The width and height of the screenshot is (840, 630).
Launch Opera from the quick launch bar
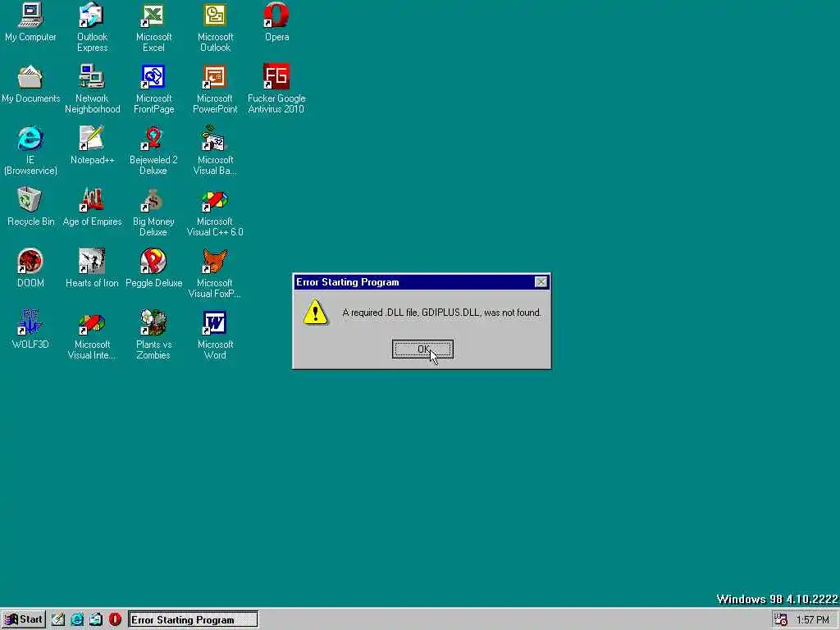tap(115, 619)
